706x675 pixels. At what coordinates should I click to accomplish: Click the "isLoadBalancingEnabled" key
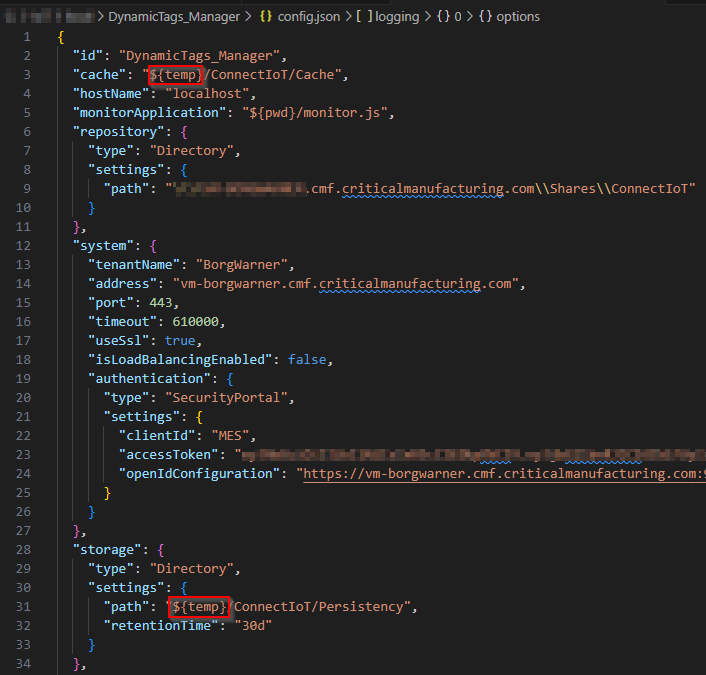[180, 359]
